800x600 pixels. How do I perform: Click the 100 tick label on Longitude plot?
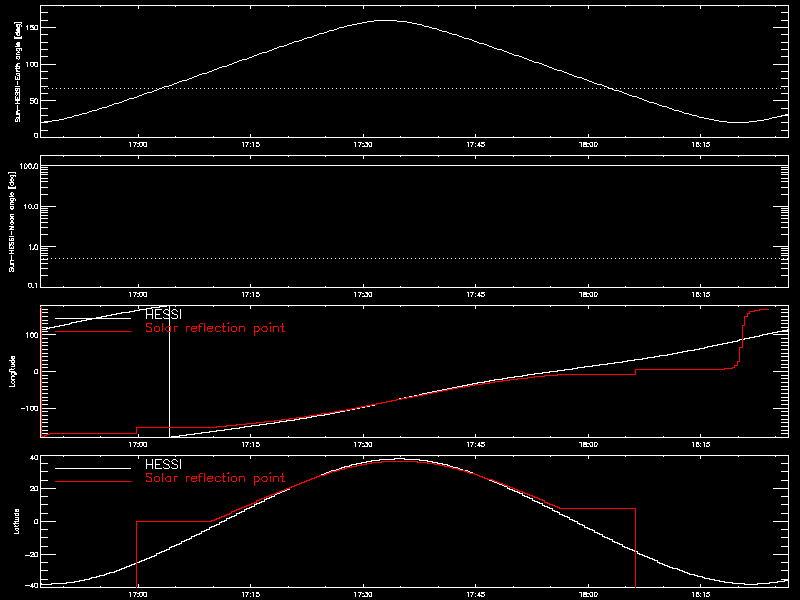point(32,335)
